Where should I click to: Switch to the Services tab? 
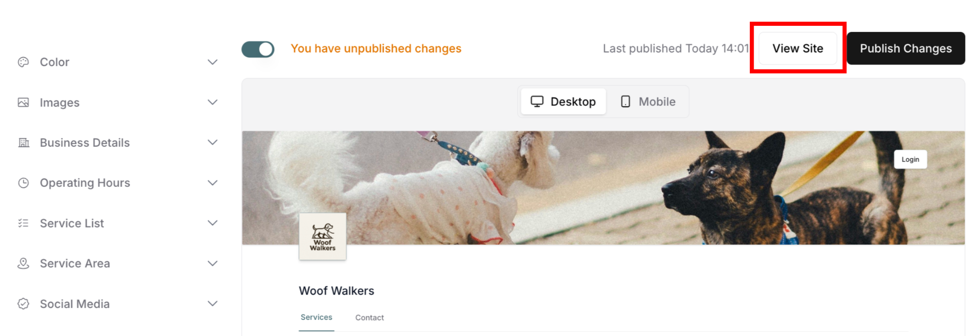(x=316, y=317)
